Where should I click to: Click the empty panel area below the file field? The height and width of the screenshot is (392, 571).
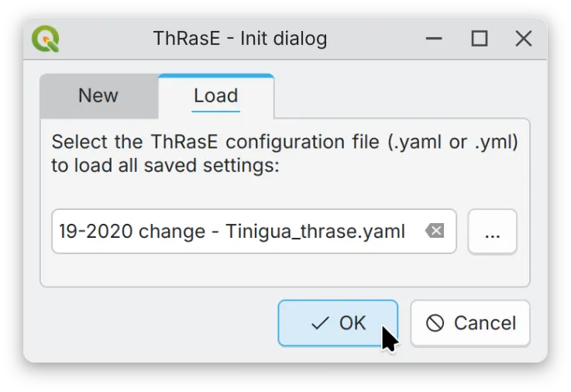284,270
